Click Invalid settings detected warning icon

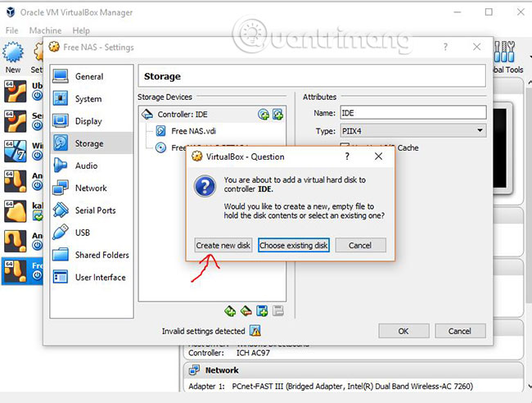(255, 331)
